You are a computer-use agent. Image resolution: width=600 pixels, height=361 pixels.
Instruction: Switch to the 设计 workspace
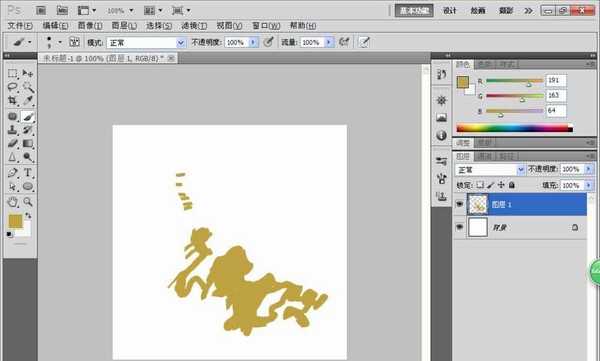tap(450, 11)
